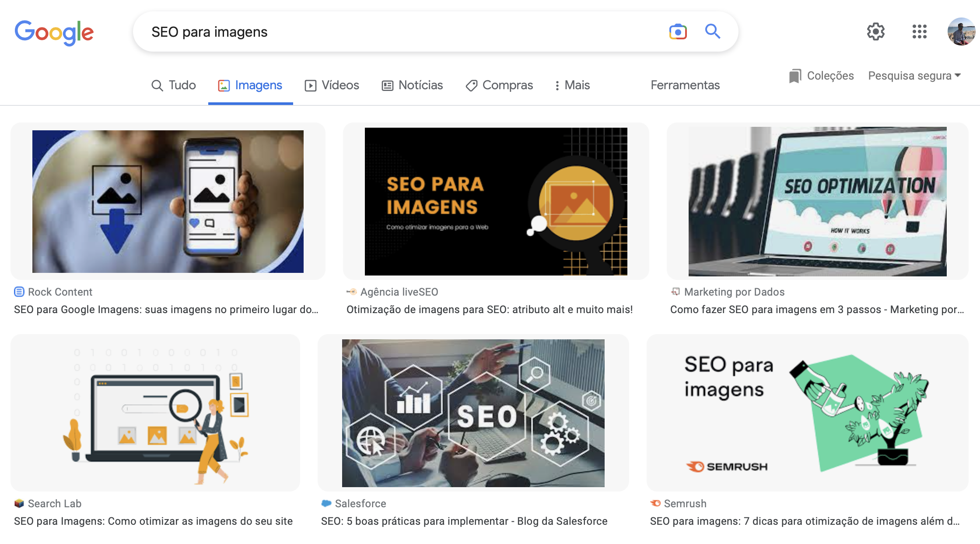Open Ferramentas options
This screenshot has height=544, width=980.
pyautogui.click(x=685, y=85)
